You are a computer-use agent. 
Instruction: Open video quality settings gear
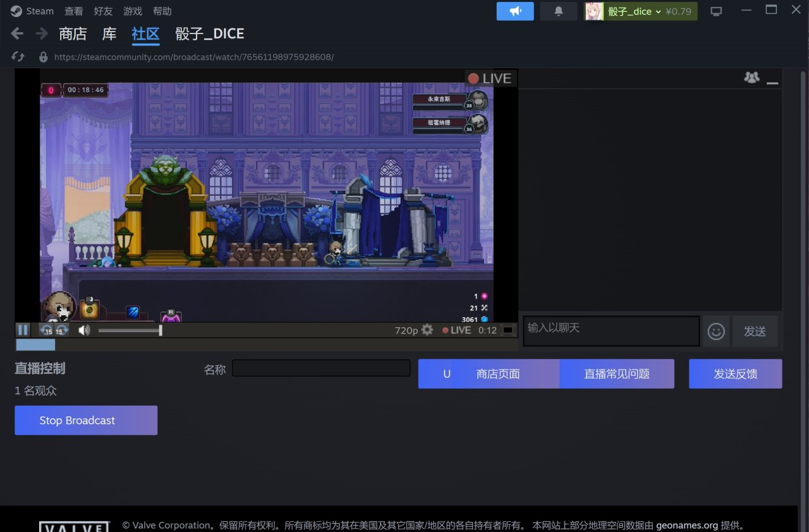coord(427,330)
